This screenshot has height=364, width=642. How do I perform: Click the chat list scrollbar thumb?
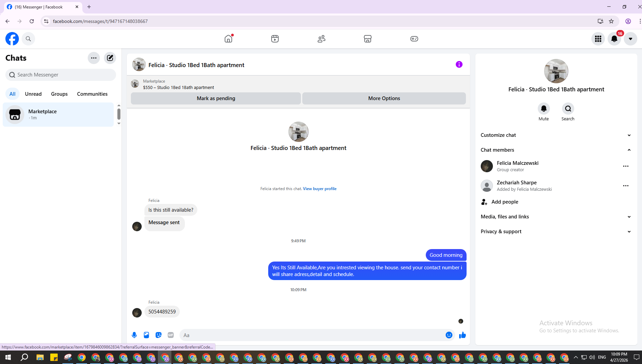coord(119,114)
